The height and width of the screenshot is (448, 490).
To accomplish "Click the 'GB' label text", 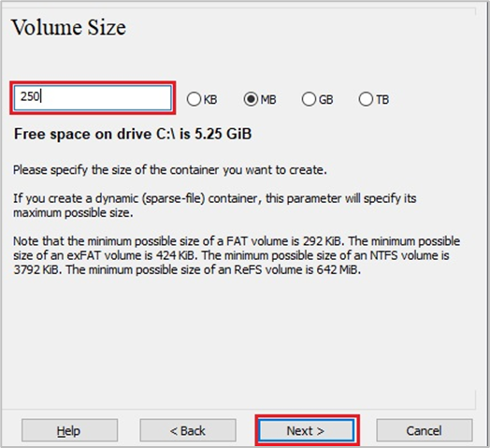I will pos(326,100).
